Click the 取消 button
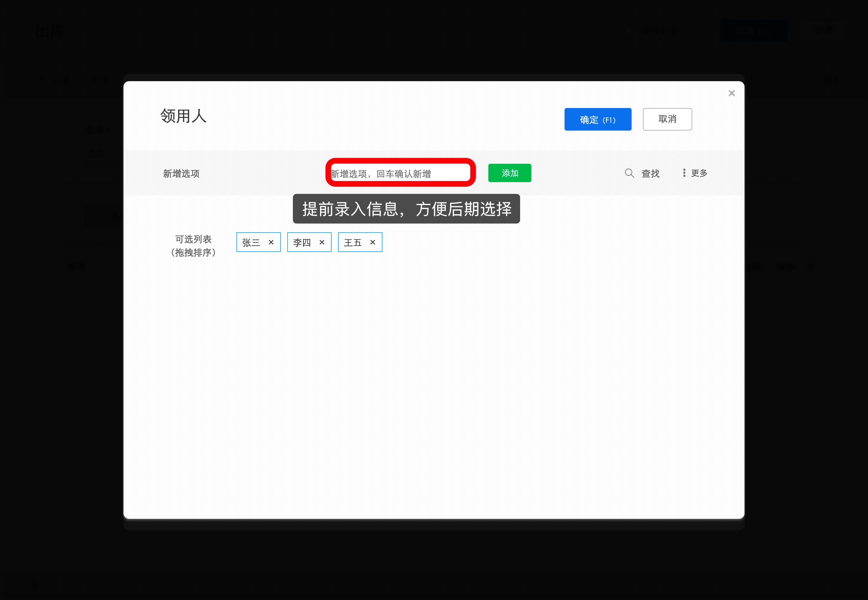Viewport: 868px width, 600px height. point(667,119)
